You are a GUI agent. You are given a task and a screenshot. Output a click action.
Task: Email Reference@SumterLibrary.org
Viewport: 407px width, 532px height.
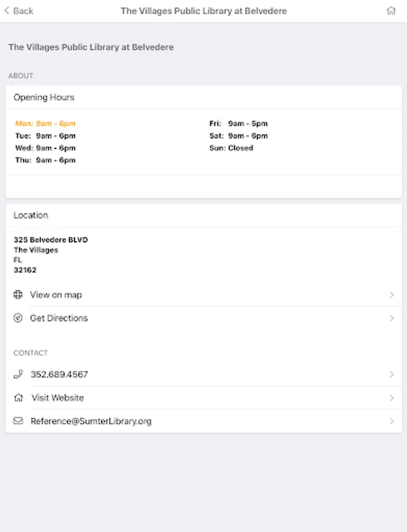(91, 421)
